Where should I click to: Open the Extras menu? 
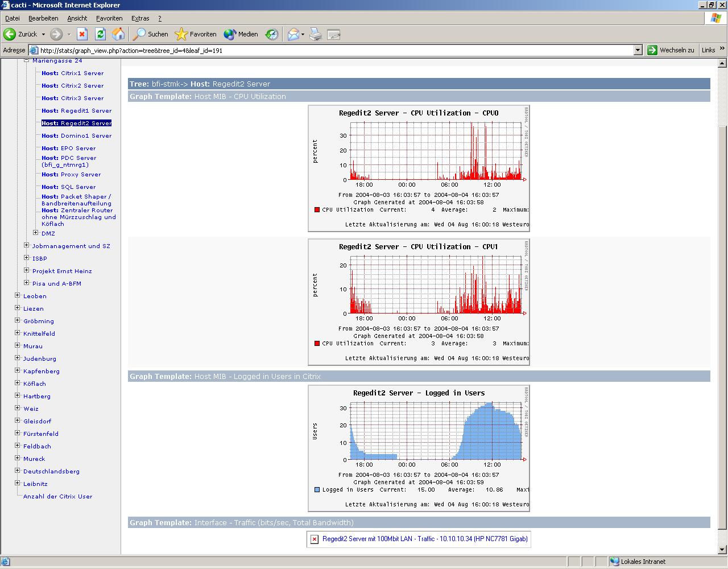[x=140, y=18]
